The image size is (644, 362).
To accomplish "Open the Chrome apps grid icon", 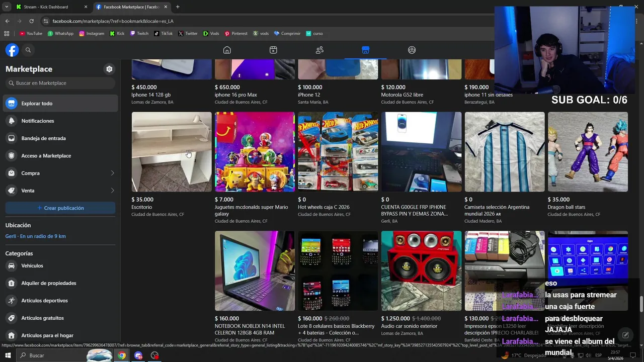I will 7,34.
